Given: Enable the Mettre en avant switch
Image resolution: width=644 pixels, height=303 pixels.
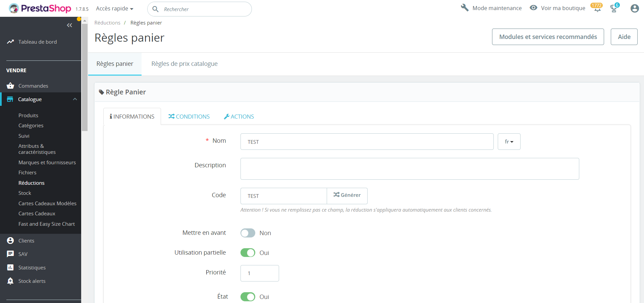Looking at the screenshot, I should tap(248, 233).
